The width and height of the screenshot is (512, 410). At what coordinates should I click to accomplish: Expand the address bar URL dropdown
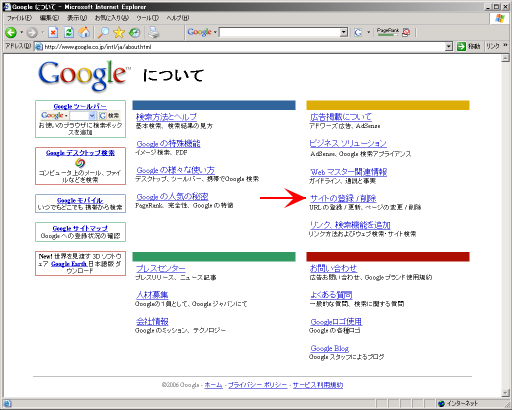[449, 47]
